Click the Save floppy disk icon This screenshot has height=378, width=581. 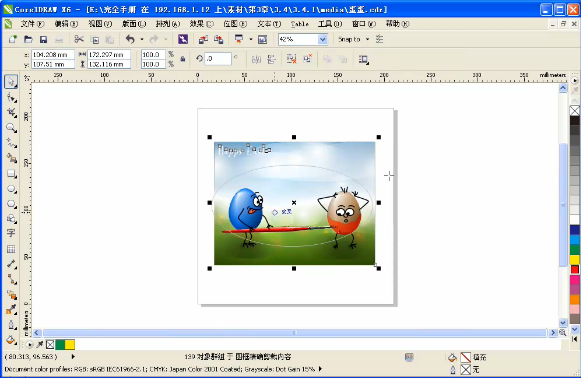(x=43, y=39)
